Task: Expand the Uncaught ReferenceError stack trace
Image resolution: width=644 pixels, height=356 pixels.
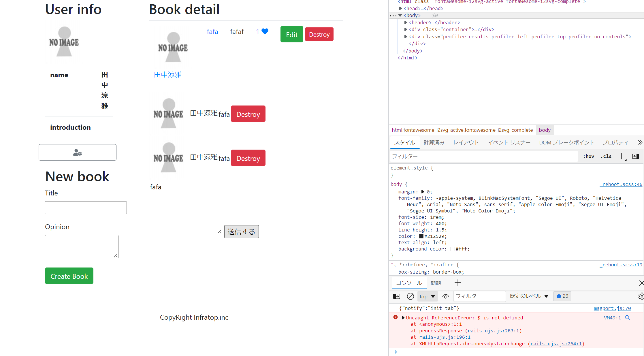Action: pyautogui.click(x=403, y=318)
